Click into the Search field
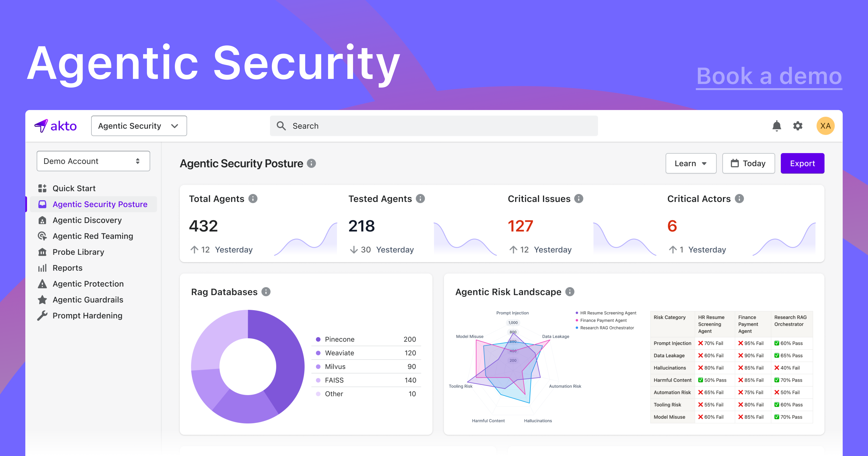The image size is (868, 456). click(x=434, y=126)
